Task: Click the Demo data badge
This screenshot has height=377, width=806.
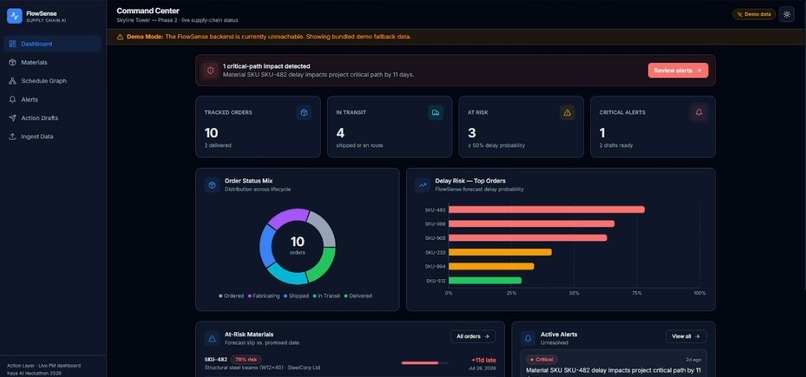Action: pyautogui.click(x=754, y=14)
